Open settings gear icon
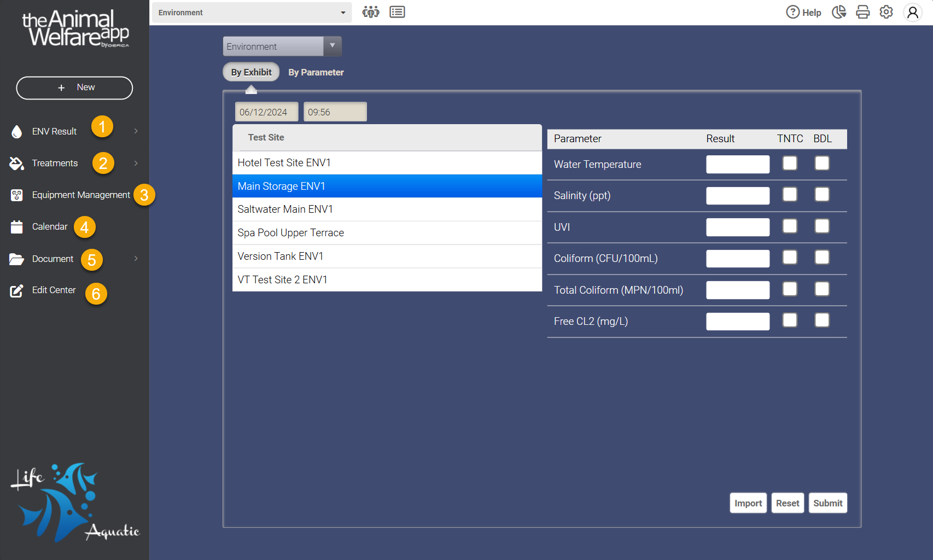The width and height of the screenshot is (933, 560). tap(886, 12)
